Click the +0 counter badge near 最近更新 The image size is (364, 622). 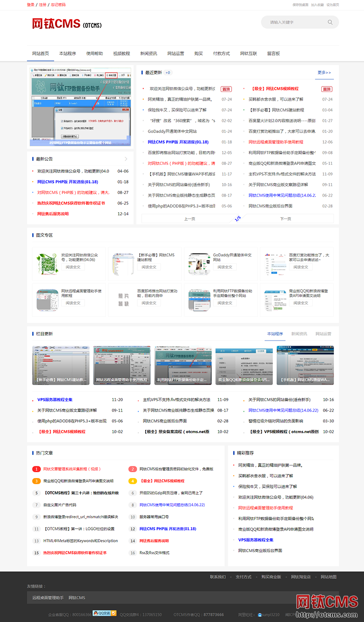point(168,72)
